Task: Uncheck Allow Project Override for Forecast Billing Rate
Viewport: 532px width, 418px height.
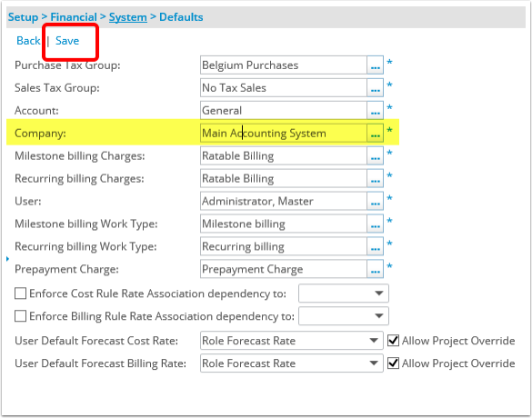Action: pos(393,363)
